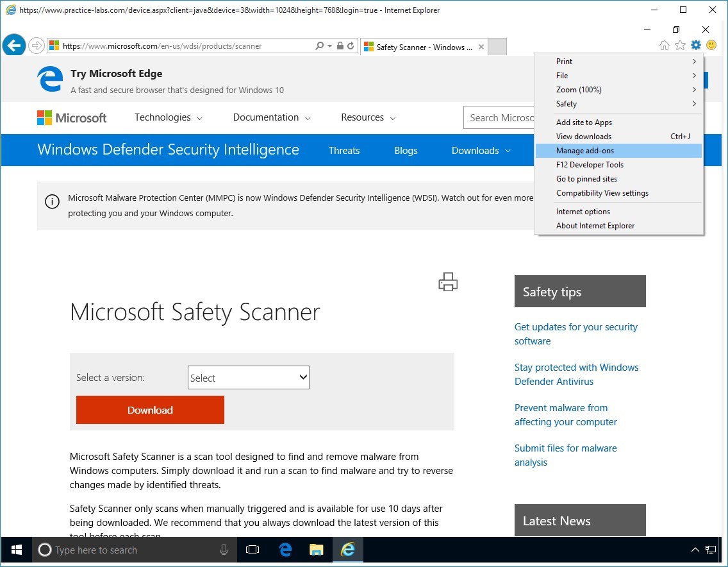Image resolution: width=728 pixels, height=567 pixels.
Task: Open a new blank tab button
Action: coord(498,47)
